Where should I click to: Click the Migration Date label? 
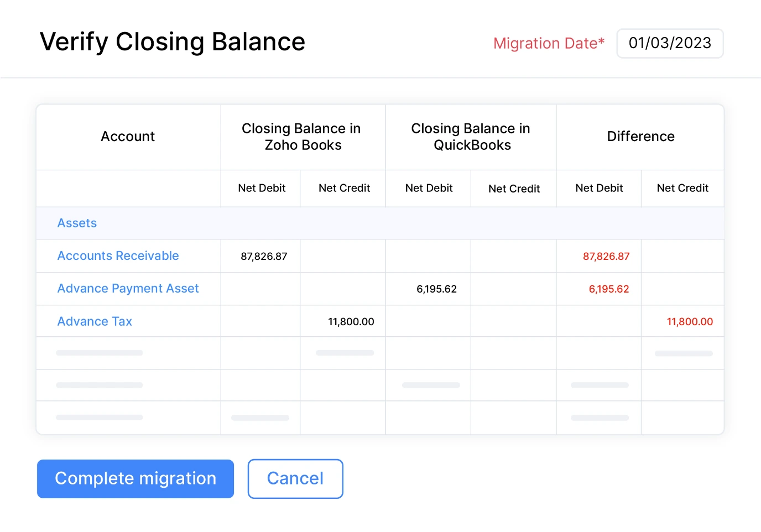pos(548,43)
